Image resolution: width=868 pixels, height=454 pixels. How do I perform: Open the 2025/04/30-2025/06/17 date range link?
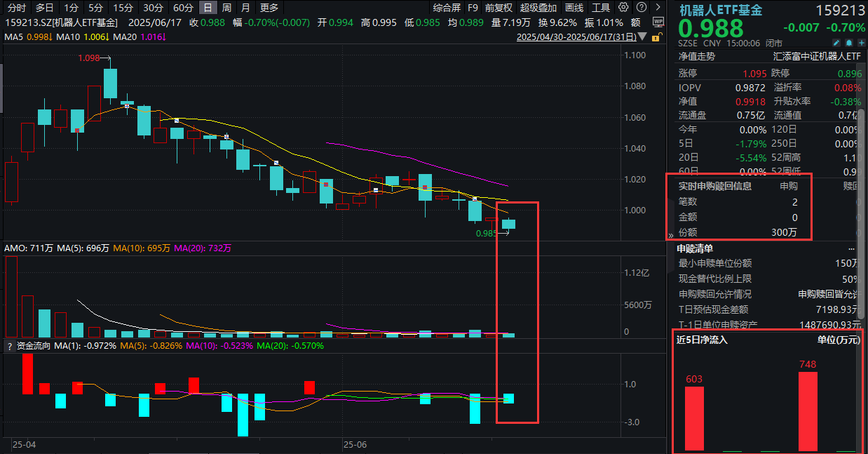(x=576, y=36)
